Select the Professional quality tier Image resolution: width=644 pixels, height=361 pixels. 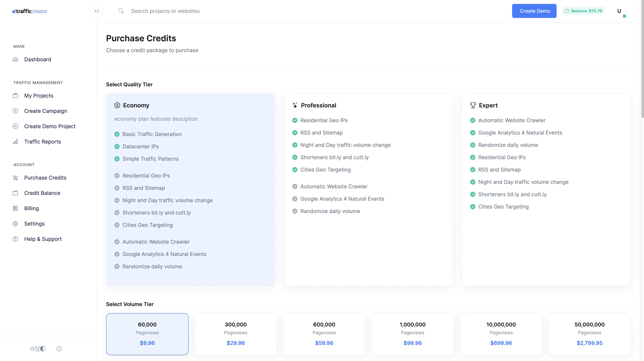pyautogui.click(x=368, y=190)
